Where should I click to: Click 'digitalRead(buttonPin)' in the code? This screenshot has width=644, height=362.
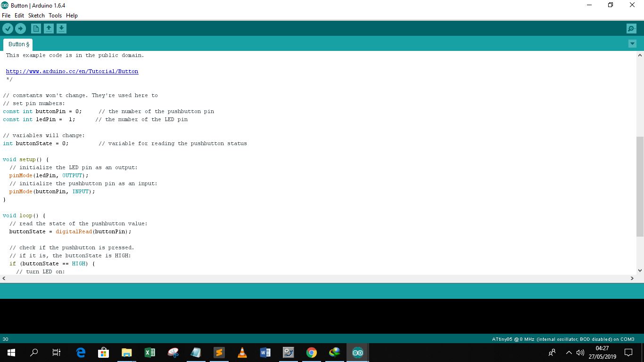92,232
